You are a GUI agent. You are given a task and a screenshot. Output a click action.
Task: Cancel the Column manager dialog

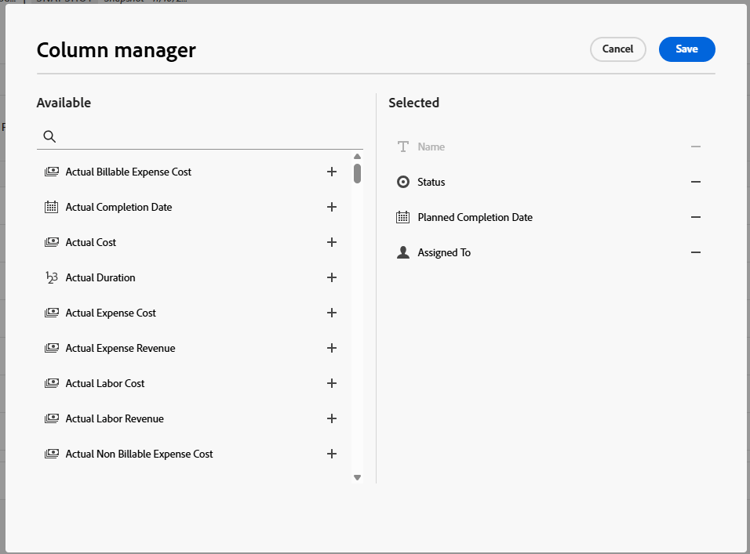[618, 49]
